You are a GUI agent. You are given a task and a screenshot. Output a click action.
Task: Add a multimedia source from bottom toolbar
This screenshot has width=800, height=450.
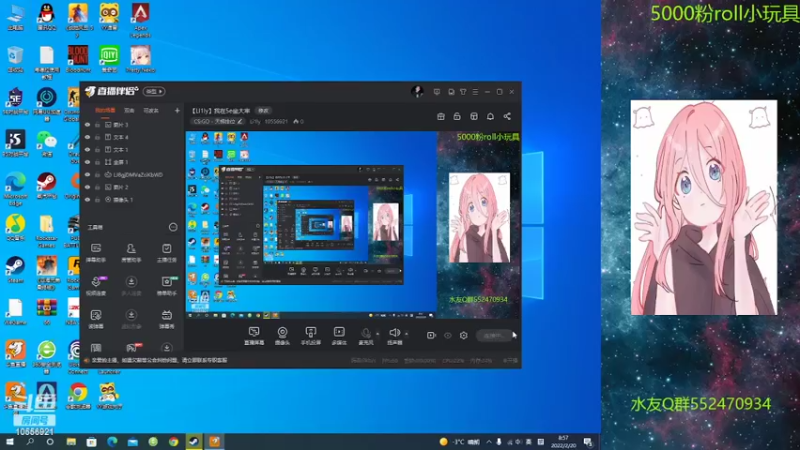pyautogui.click(x=339, y=336)
